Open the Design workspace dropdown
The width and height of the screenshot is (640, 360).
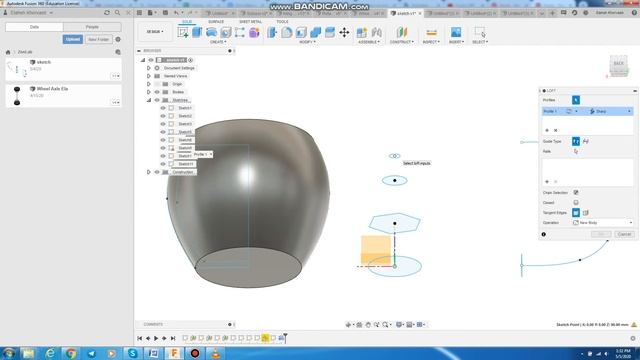155,32
